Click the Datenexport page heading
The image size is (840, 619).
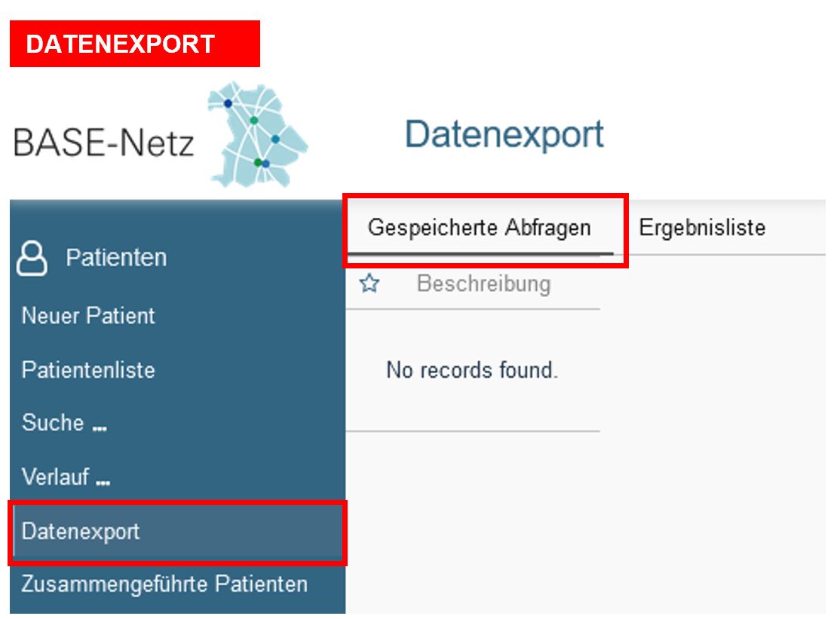point(504,134)
